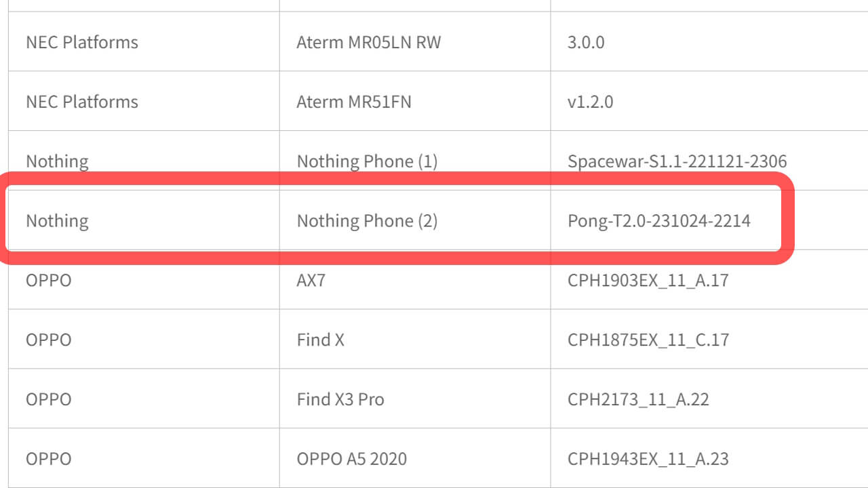Select the "Spacewar-S1.1-221121-2306" build text

[x=677, y=161]
